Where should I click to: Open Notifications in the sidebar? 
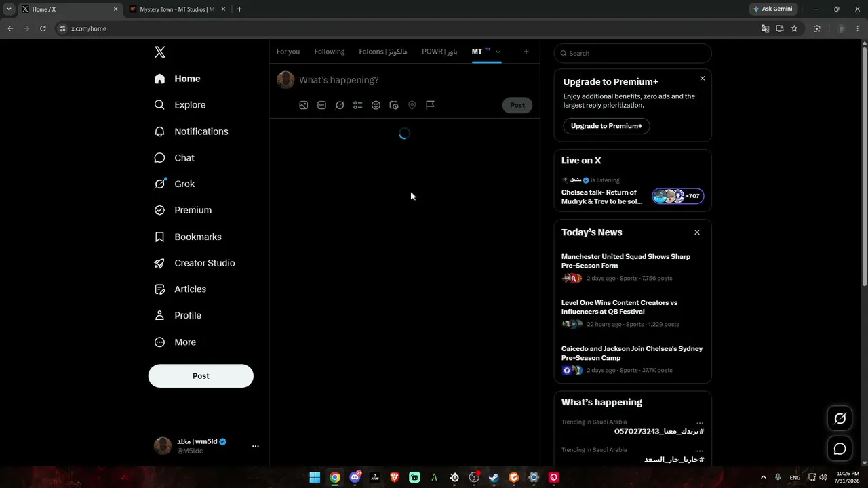191,131
